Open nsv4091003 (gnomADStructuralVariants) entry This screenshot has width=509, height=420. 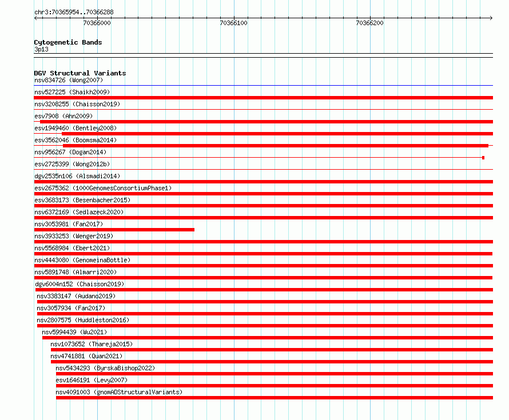(x=119, y=392)
